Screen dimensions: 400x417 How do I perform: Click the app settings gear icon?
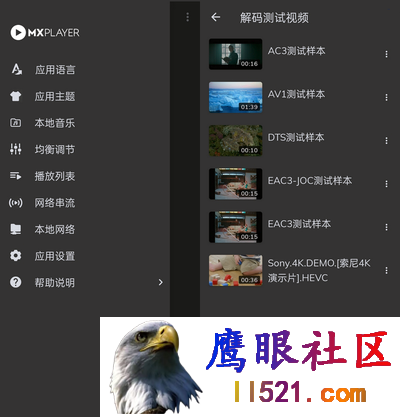coord(16,256)
